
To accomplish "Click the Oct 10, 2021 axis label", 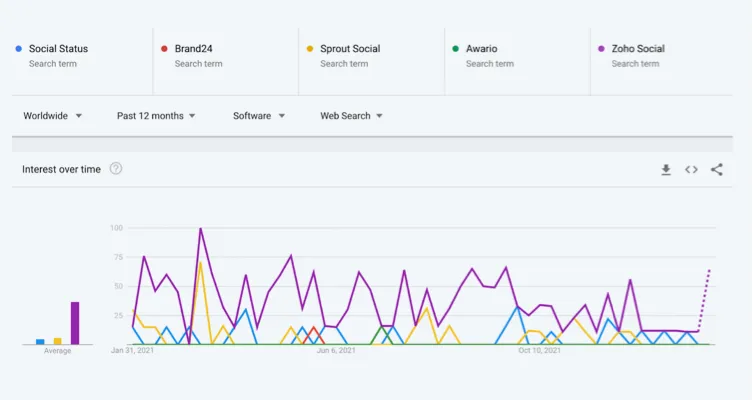I will click(539, 351).
